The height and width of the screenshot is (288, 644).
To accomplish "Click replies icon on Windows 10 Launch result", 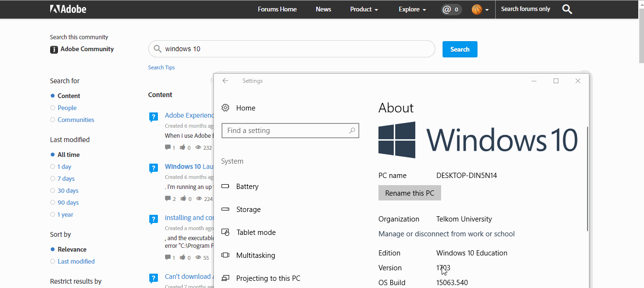I will pos(168,199).
